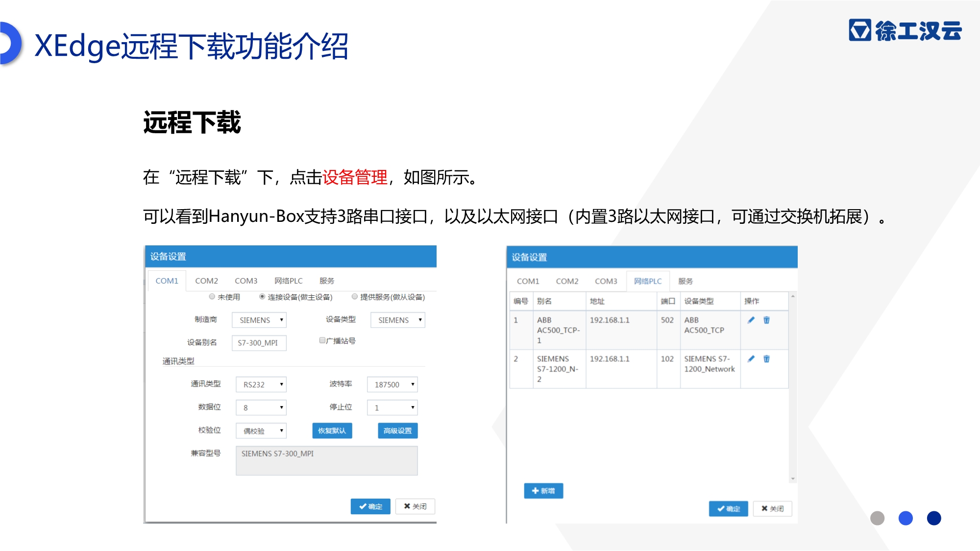Screen dimensions: 980x551
Task: Click the 新增 add device button
Action: coord(543,491)
